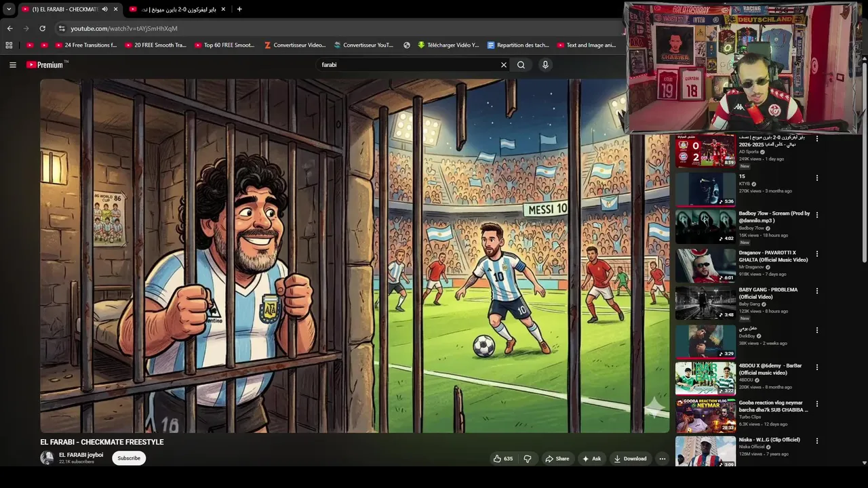Open options for Gooba reaction vlog neymar
The width and height of the screenshot is (868, 488).
click(x=817, y=405)
